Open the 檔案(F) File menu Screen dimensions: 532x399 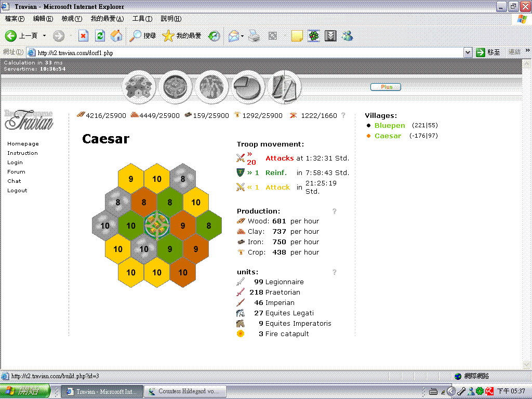pyautogui.click(x=15, y=19)
